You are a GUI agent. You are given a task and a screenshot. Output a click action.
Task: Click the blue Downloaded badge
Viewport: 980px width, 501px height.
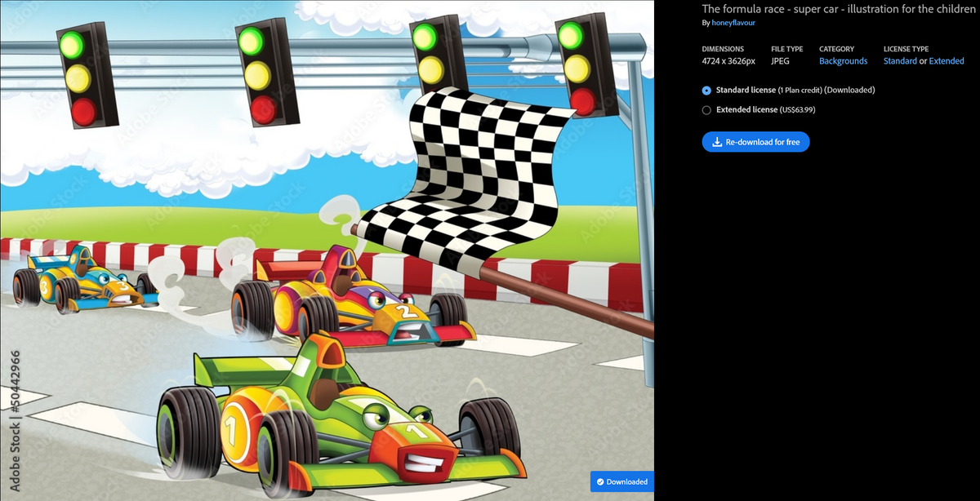[621, 481]
